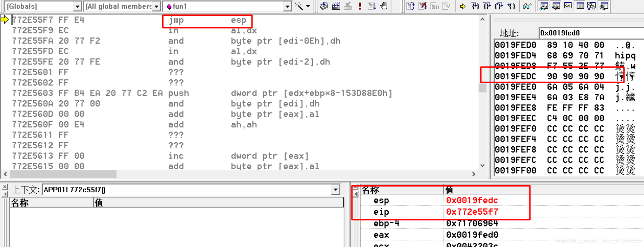Click 名称 column header in Variables pane
This screenshot has width=644, height=247.
tap(52, 203)
